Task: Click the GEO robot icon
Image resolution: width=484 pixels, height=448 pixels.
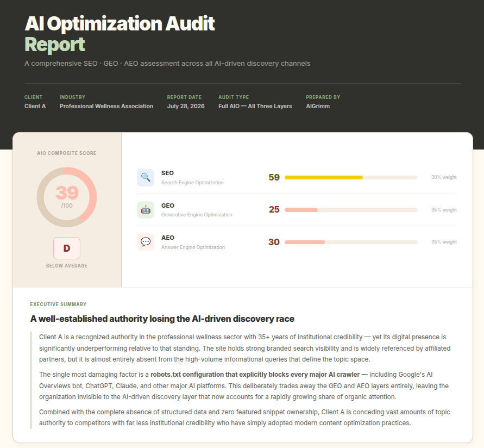Action: (146, 210)
